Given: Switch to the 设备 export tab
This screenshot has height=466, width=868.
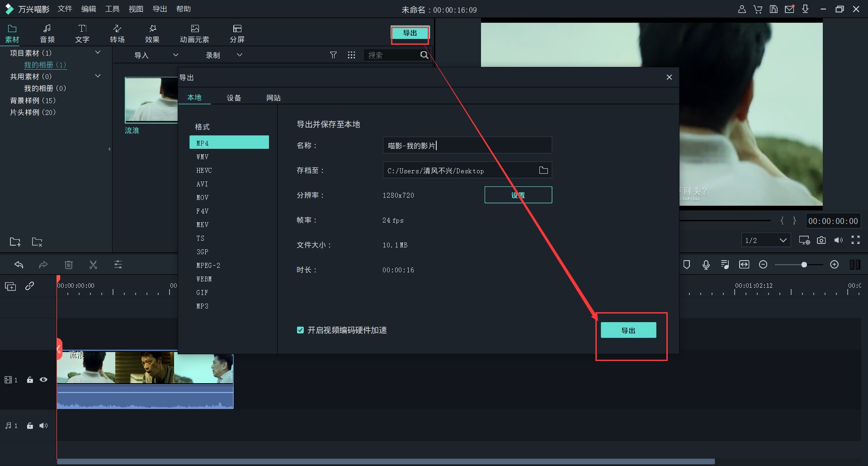Looking at the screenshot, I should coord(234,98).
